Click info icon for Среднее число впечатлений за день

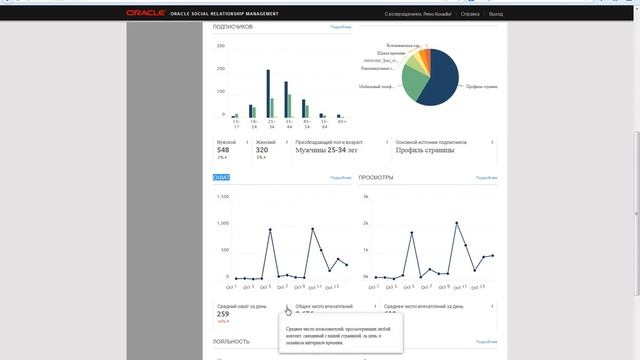pyautogui.click(x=492, y=306)
